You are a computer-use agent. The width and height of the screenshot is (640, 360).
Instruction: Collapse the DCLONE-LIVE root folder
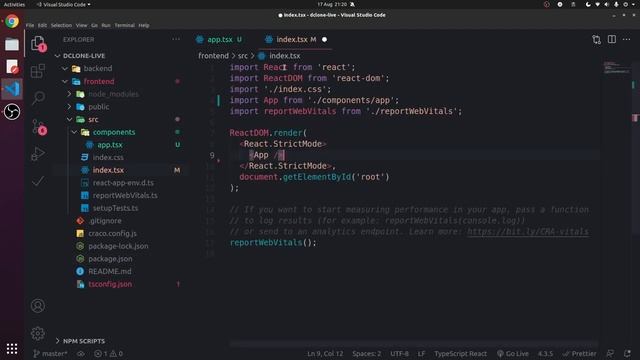click(84, 56)
